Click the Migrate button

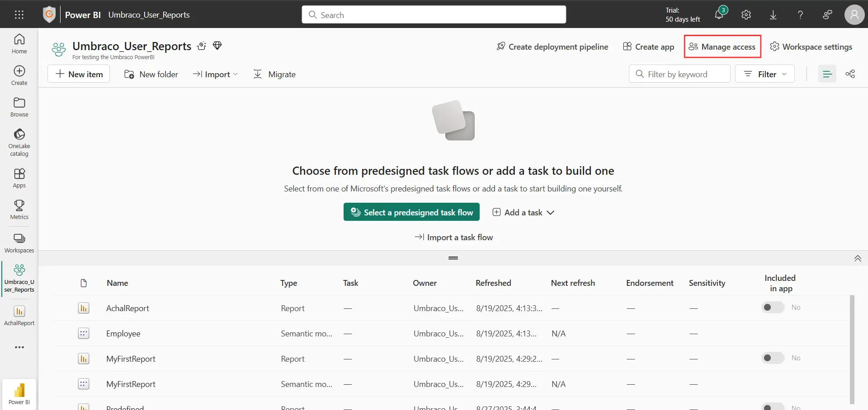274,74
